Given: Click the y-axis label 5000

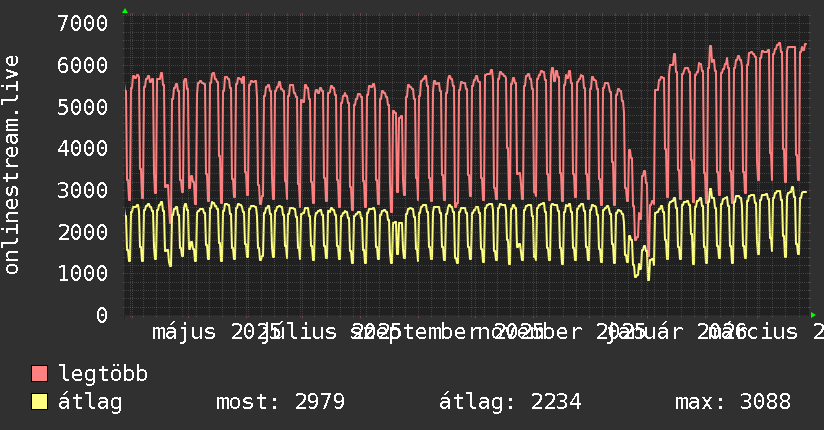Looking at the screenshot, I should [x=83, y=107].
